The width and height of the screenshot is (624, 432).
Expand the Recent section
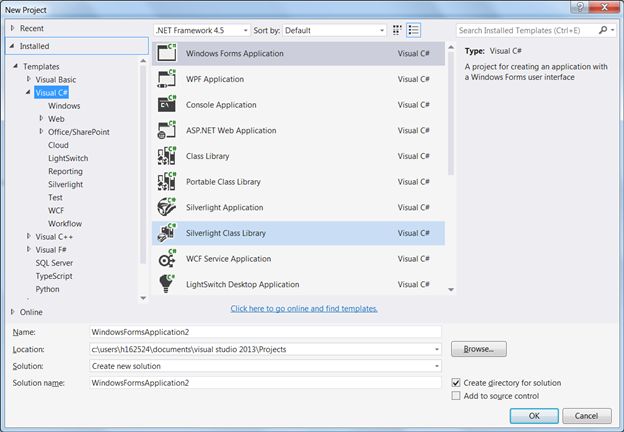pos(13,28)
